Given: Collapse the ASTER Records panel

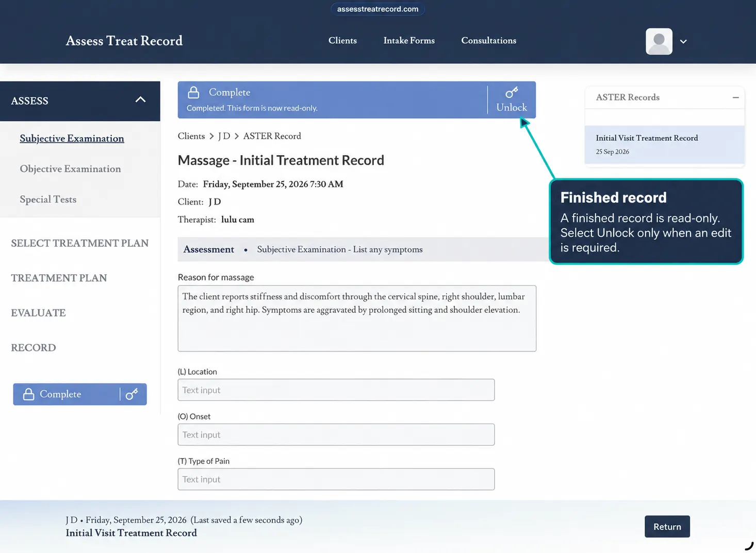Looking at the screenshot, I should (735, 97).
